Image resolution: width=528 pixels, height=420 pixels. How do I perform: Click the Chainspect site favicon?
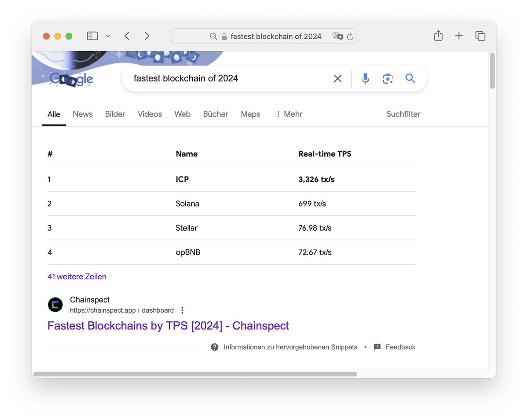[55, 305]
